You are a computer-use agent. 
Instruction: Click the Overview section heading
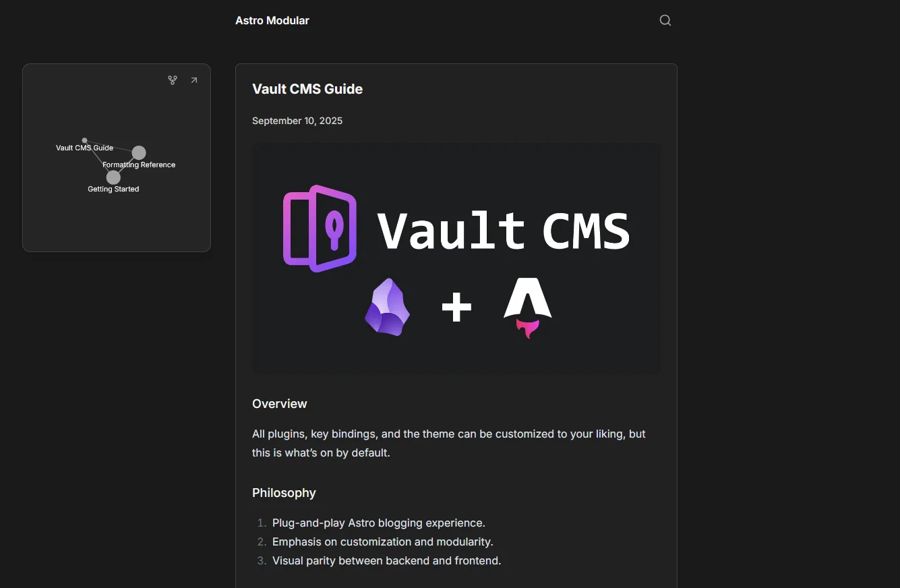279,404
